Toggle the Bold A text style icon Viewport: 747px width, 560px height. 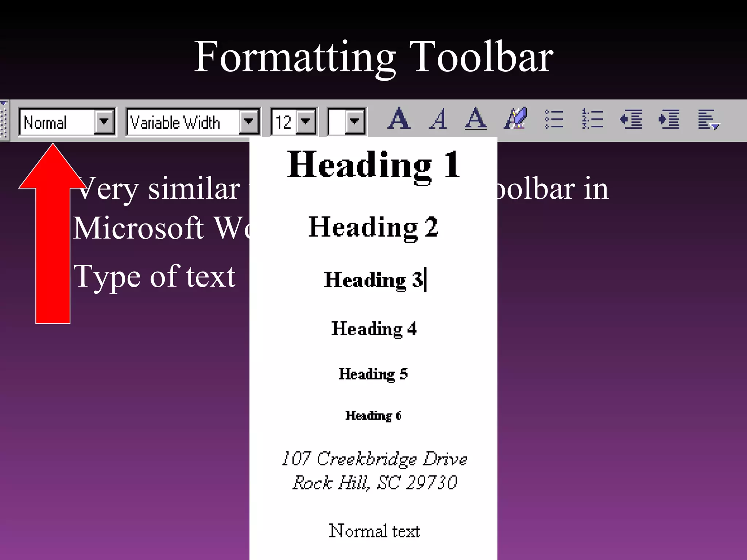tap(399, 118)
